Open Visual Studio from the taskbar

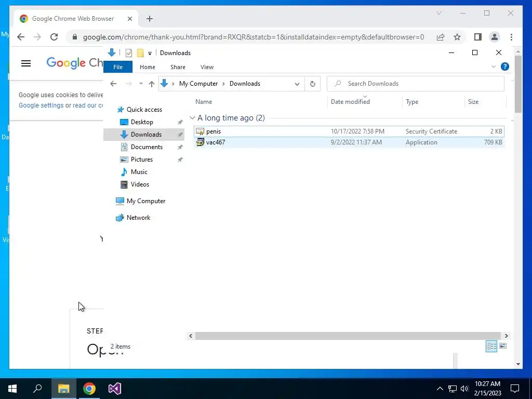[115, 389]
